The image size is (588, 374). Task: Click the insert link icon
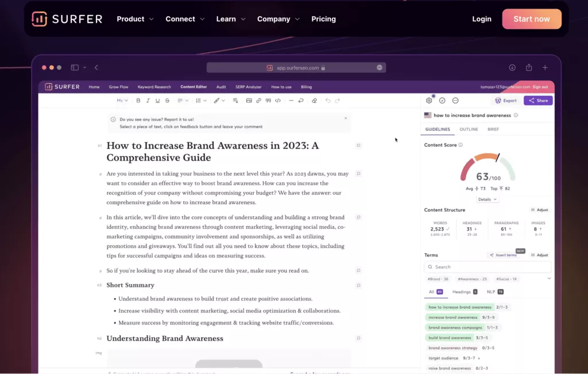tap(258, 100)
